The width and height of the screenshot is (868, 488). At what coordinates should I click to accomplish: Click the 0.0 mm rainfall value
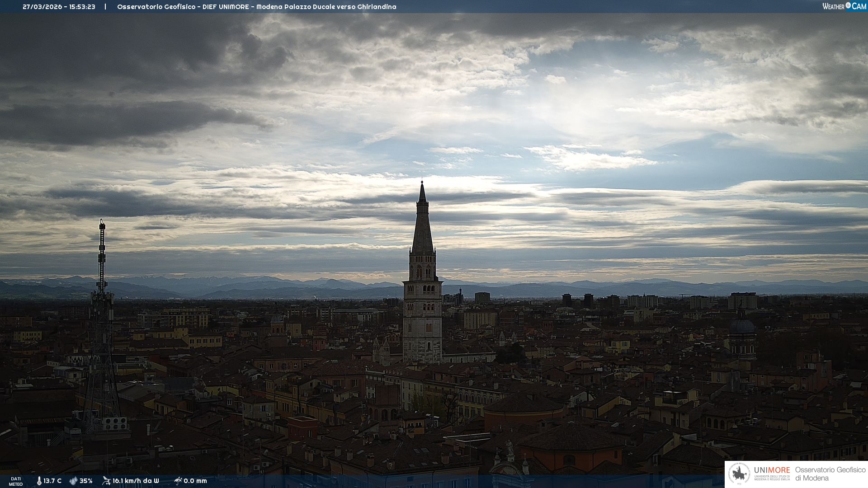[x=195, y=481]
